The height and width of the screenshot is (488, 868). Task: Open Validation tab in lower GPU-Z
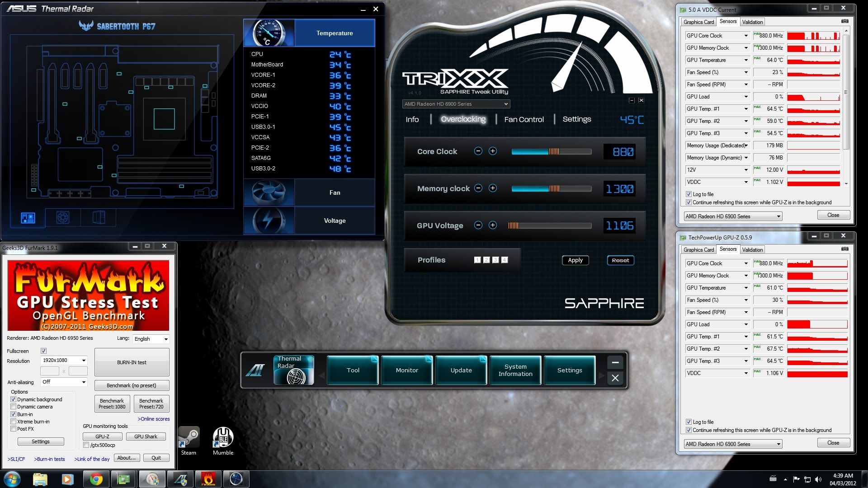tap(752, 250)
